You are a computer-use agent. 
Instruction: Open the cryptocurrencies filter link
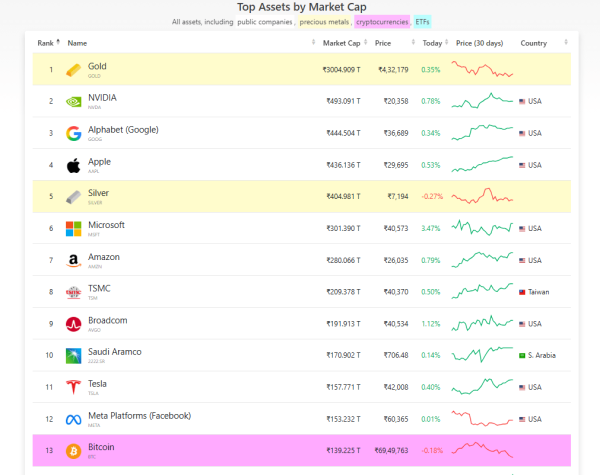tap(382, 22)
